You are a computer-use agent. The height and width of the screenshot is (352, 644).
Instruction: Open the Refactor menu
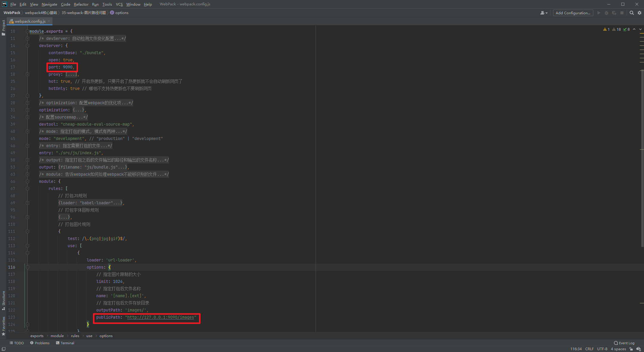pos(81,4)
